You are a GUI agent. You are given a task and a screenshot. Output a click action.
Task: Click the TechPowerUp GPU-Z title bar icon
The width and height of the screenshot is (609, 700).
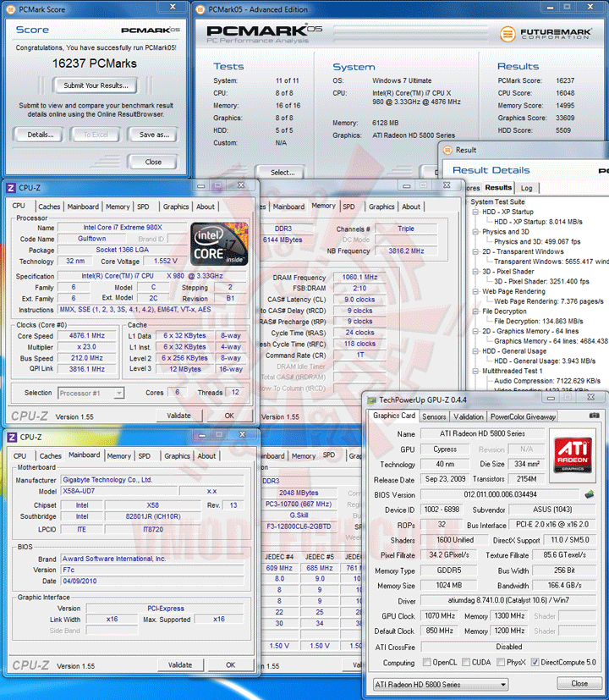tap(371, 400)
